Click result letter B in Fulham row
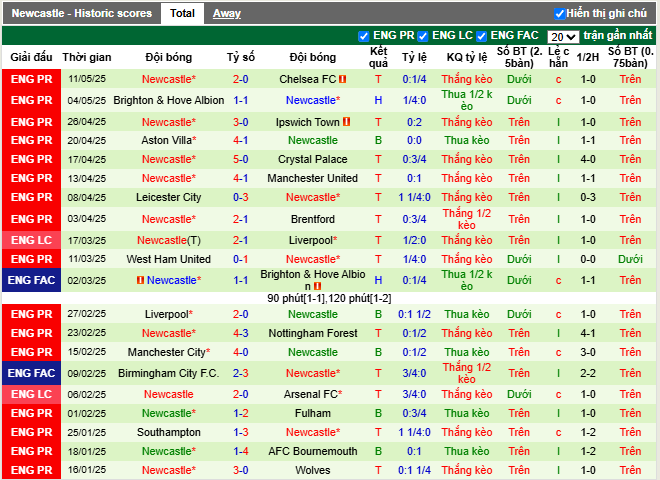660x480 pixels. click(x=378, y=413)
